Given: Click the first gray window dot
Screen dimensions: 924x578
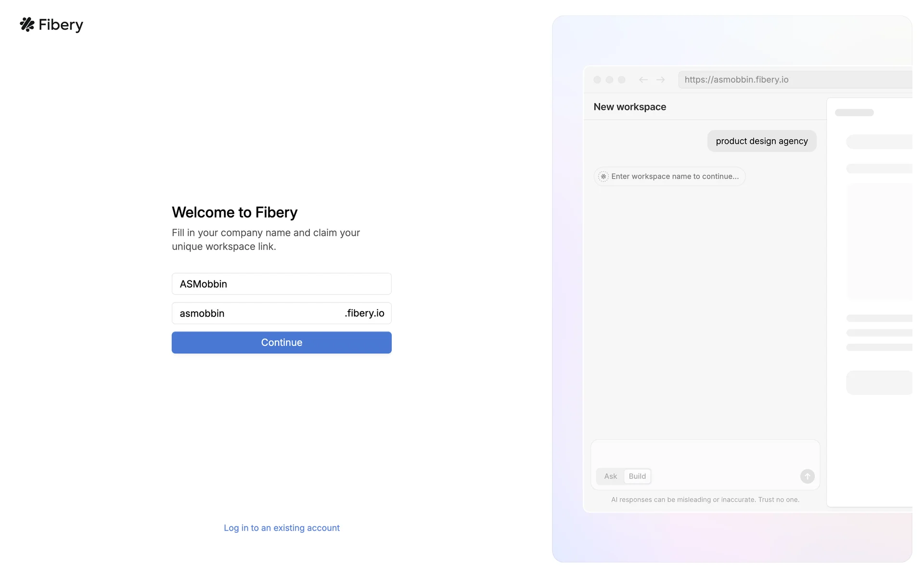Looking at the screenshot, I should (597, 80).
